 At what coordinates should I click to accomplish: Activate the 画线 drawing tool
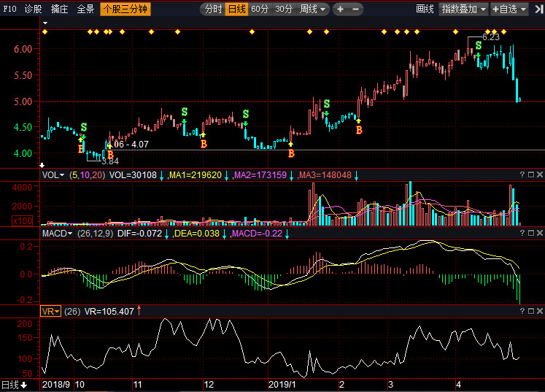pyautogui.click(x=425, y=9)
